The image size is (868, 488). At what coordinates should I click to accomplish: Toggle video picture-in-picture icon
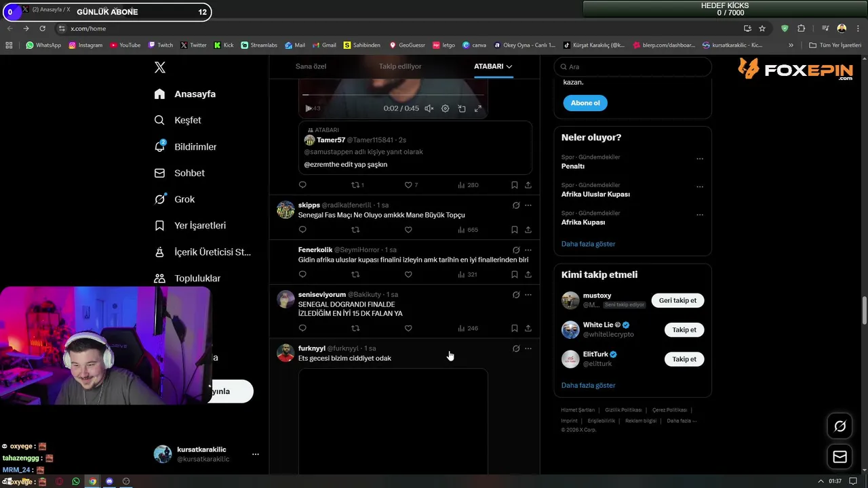461,108
